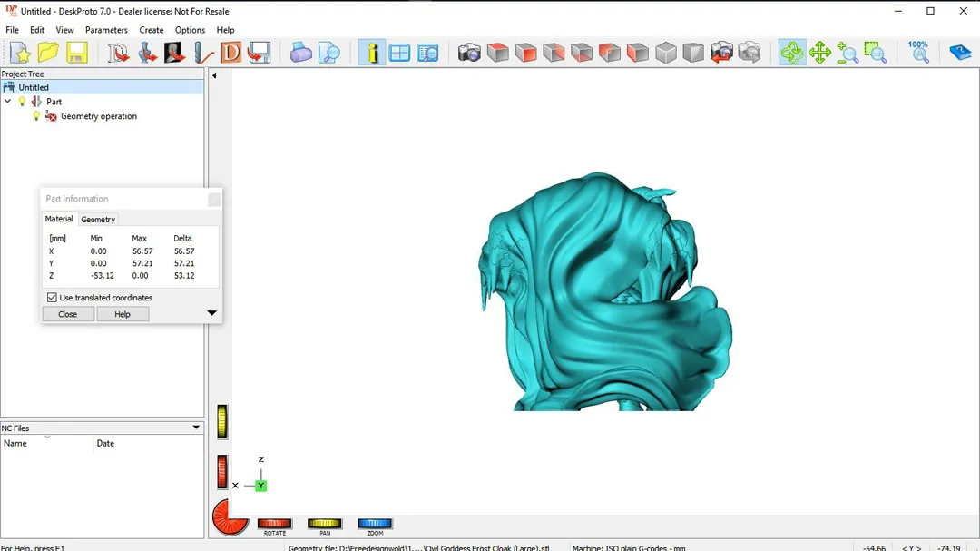Viewport: 980px width, 551px height.
Task: Open the View menu
Action: [x=64, y=30]
